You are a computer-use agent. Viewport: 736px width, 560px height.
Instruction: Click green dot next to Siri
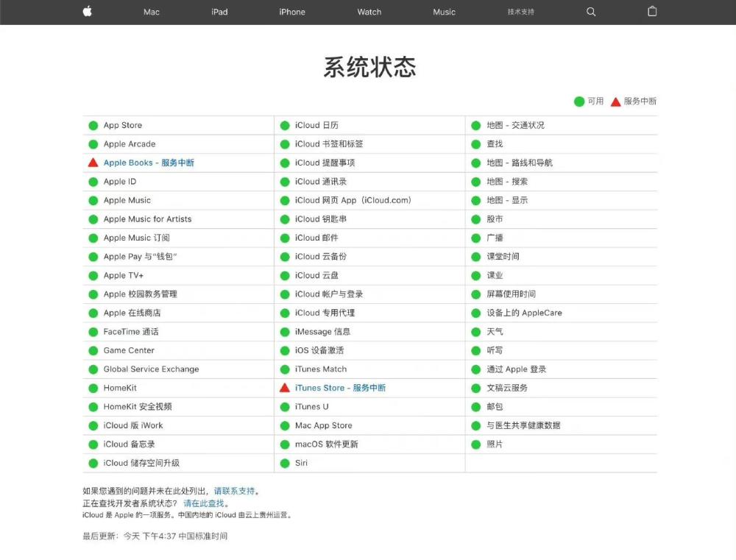pos(284,464)
